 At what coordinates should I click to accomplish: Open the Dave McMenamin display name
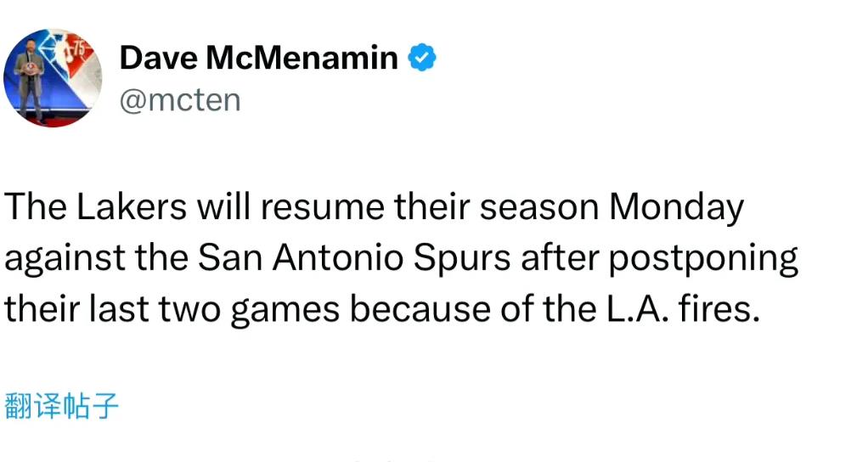point(258,58)
